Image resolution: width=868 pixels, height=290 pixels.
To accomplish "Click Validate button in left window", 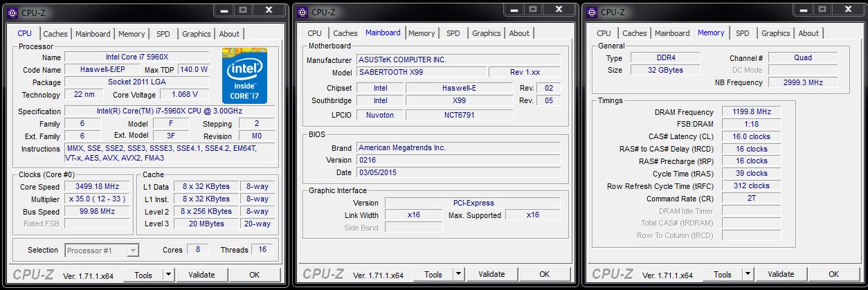I will 201,275.
